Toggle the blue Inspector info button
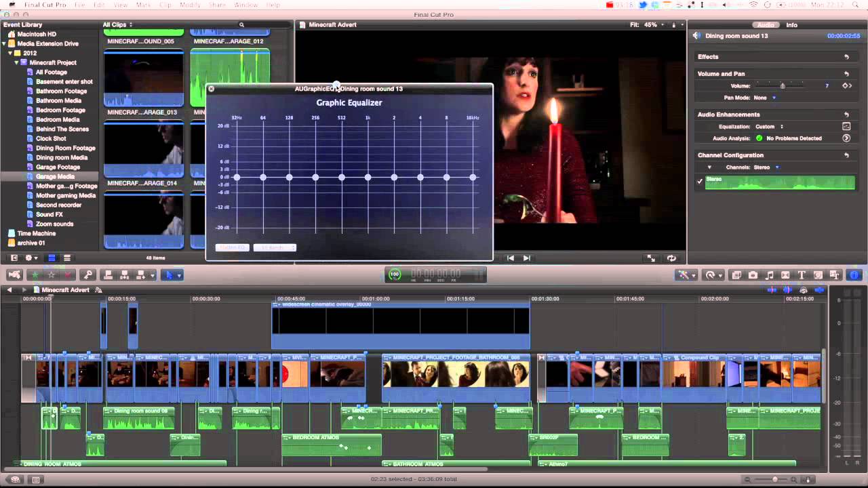This screenshot has width=868, height=488. 854,275
